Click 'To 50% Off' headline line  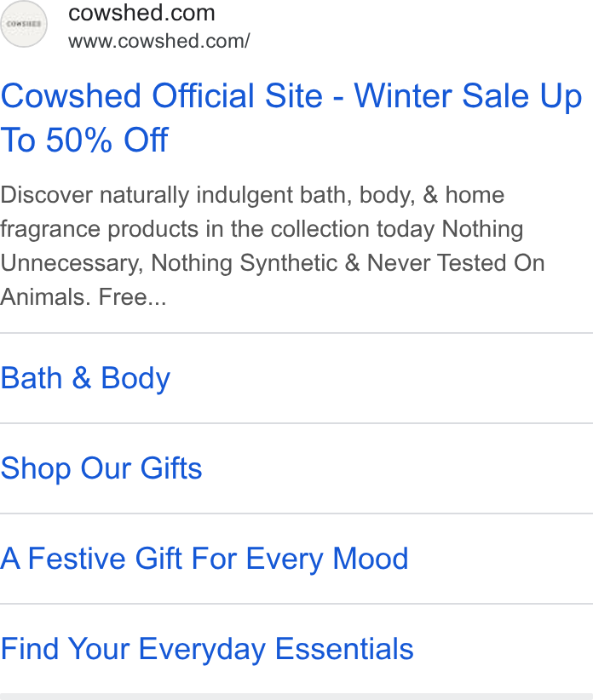pyautogui.click(x=84, y=140)
